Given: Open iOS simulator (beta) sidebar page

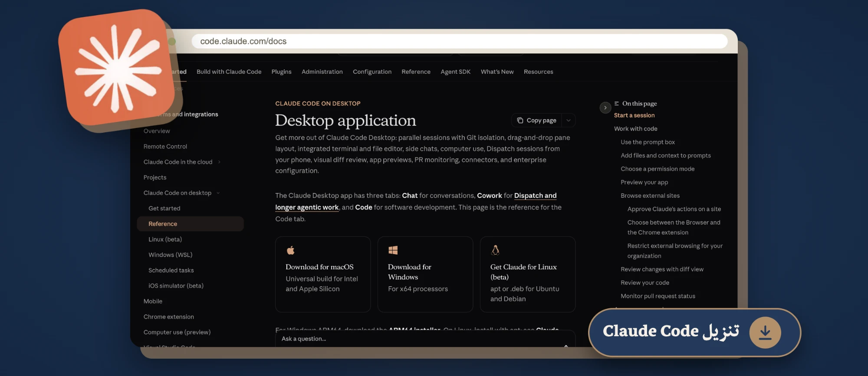Looking at the screenshot, I should click(x=176, y=286).
